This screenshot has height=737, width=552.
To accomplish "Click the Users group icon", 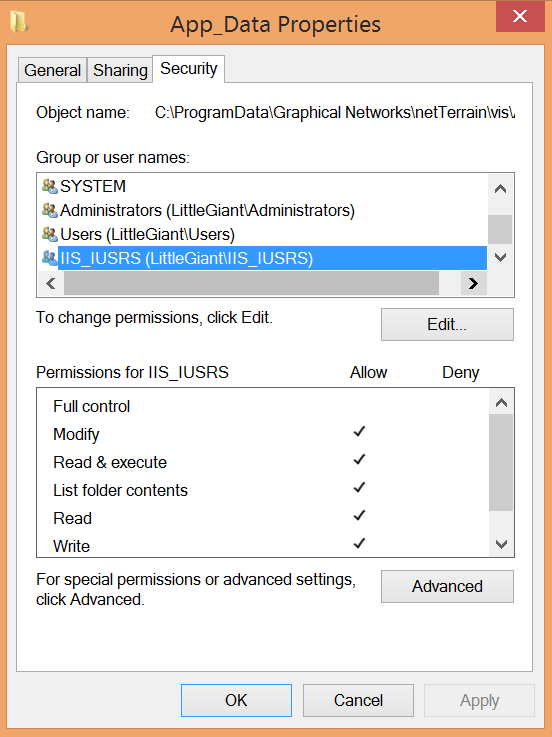I will [x=50, y=234].
